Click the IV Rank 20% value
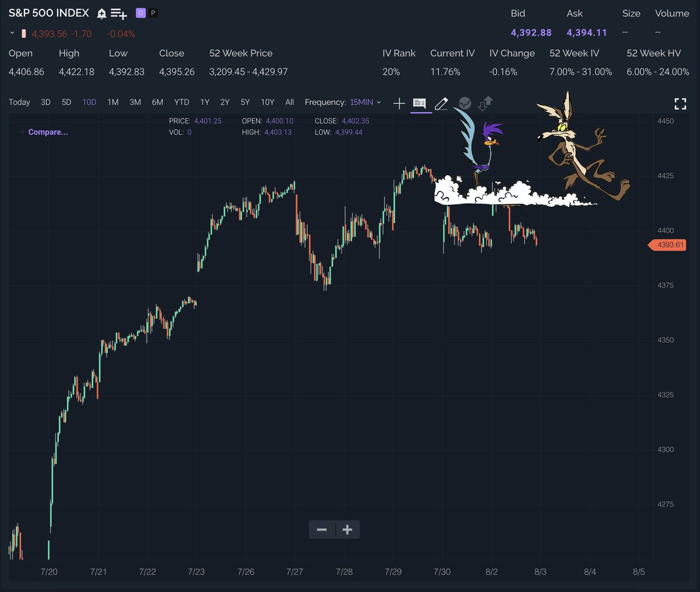The width and height of the screenshot is (700, 592). pyautogui.click(x=391, y=72)
